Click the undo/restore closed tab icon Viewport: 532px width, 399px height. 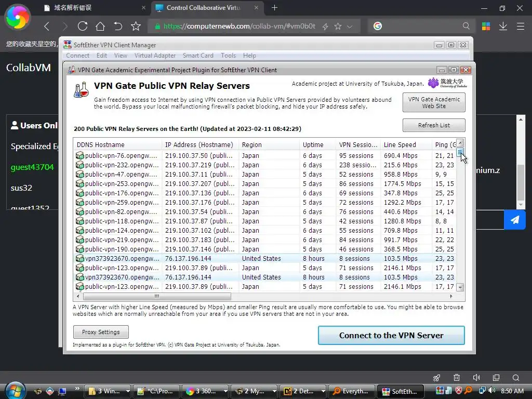[118, 26]
